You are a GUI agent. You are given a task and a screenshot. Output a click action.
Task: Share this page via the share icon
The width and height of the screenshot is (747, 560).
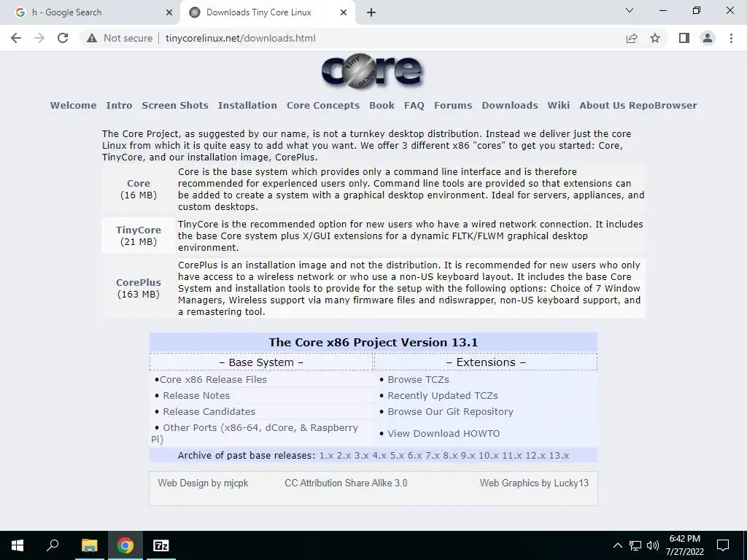tap(632, 38)
